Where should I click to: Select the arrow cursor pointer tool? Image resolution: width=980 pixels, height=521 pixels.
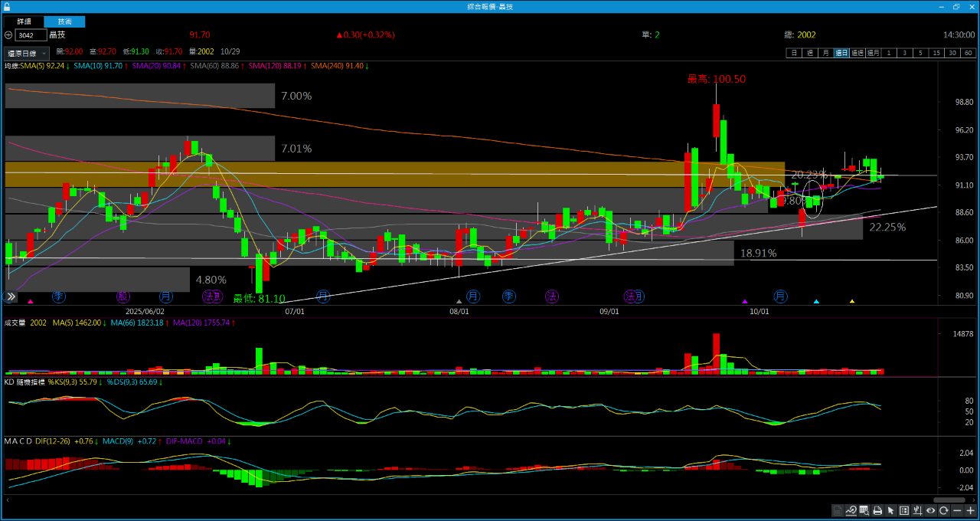click(x=890, y=510)
